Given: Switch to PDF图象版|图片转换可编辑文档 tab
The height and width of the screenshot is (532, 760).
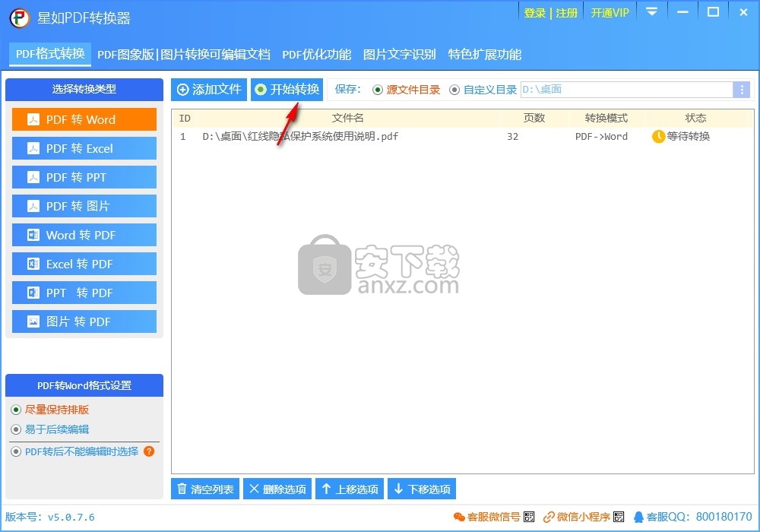Looking at the screenshot, I should tap(184, 54).
